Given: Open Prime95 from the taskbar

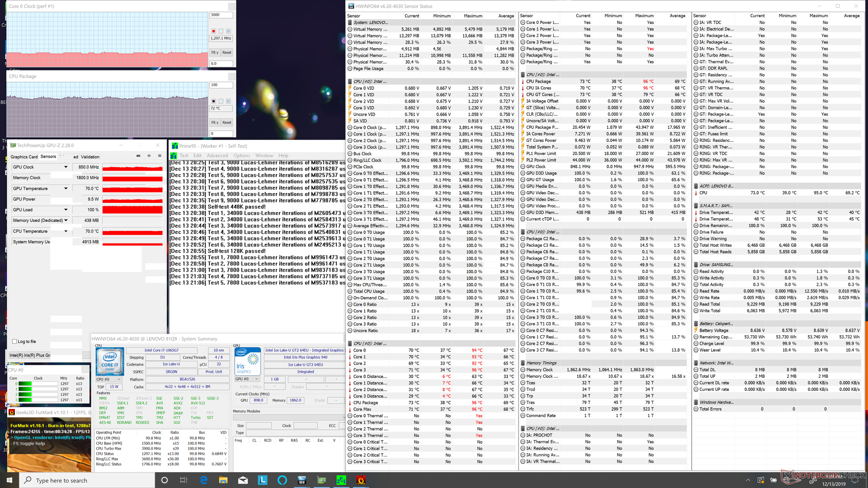Looking at the screenshot, I should pos(341,480).
